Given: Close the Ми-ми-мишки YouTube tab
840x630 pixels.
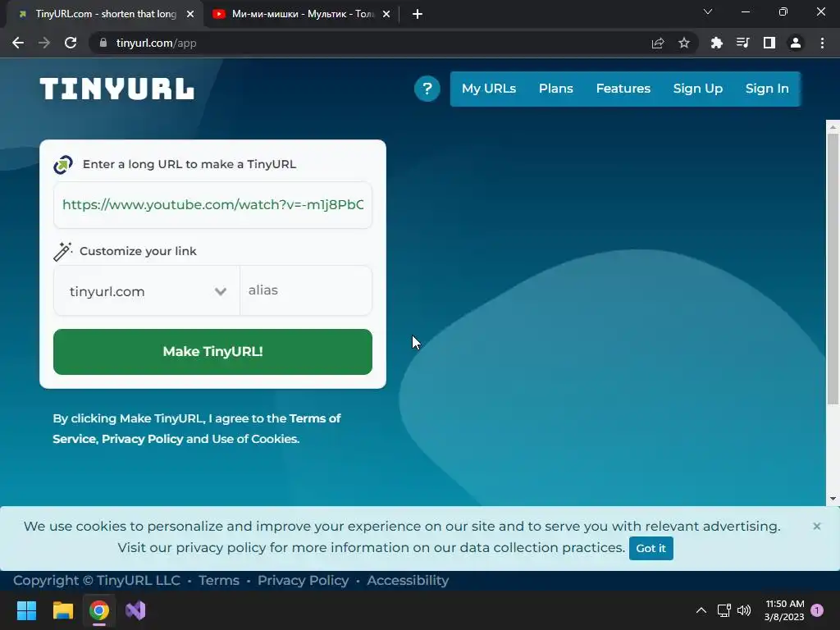Looking at the screenshot, I should 386,15.
